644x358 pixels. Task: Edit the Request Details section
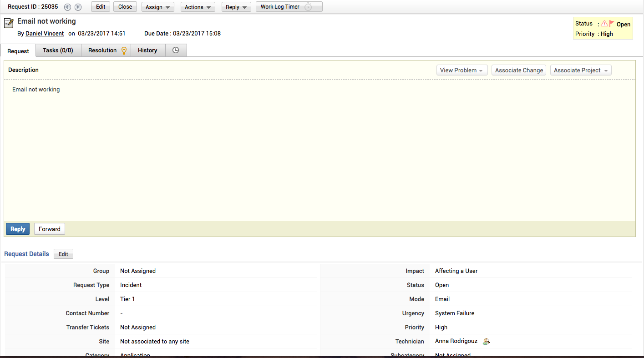click(x=63, y=254)
